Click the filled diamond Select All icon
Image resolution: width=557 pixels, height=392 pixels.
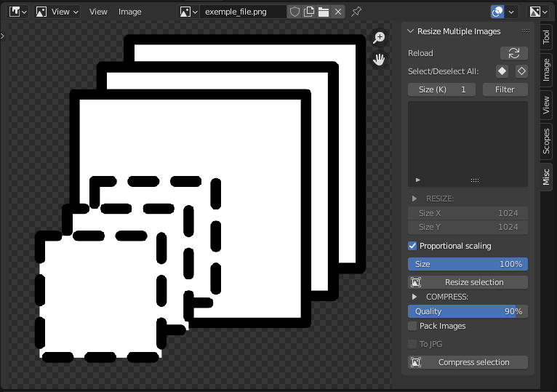(502, 71)
